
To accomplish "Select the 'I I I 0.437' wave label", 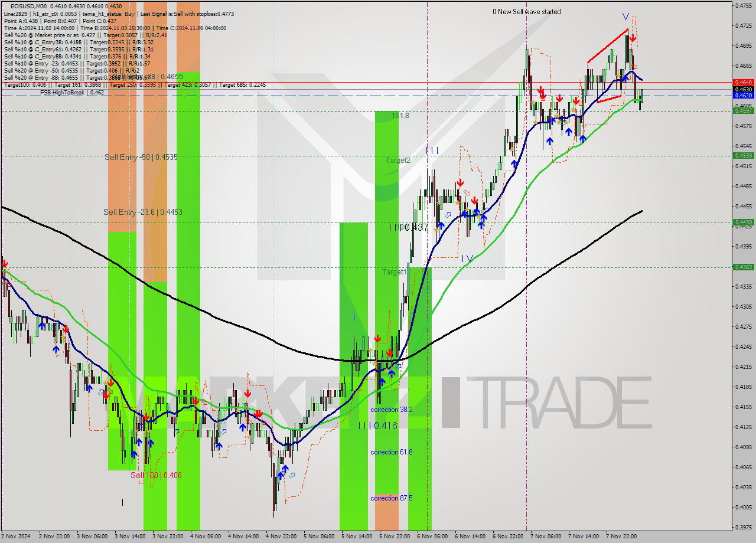I will (x=408, y=227).
